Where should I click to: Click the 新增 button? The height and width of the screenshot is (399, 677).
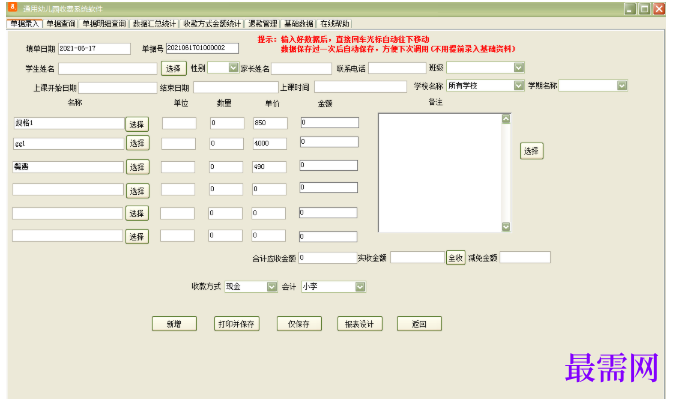click(174, 324)
